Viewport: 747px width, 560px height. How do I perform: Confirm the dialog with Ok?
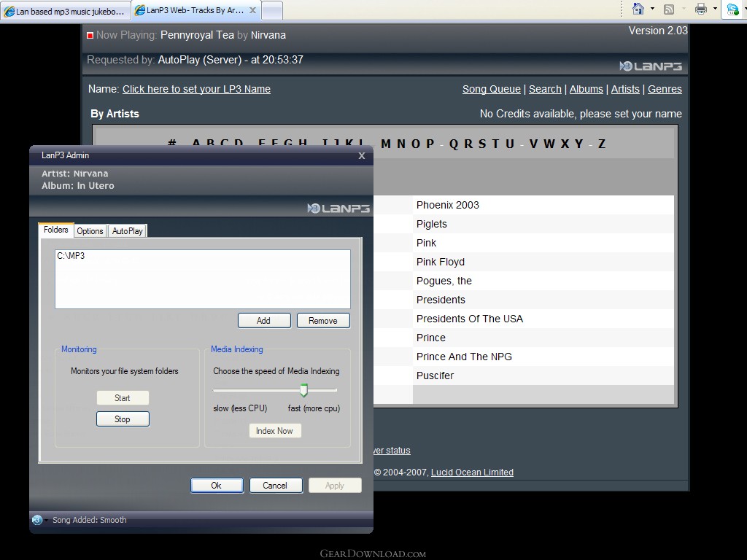(x=217, y=485)
